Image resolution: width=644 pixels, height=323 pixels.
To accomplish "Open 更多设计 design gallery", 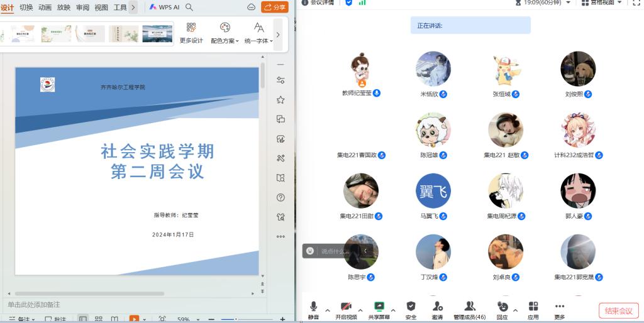I will 191,33.
